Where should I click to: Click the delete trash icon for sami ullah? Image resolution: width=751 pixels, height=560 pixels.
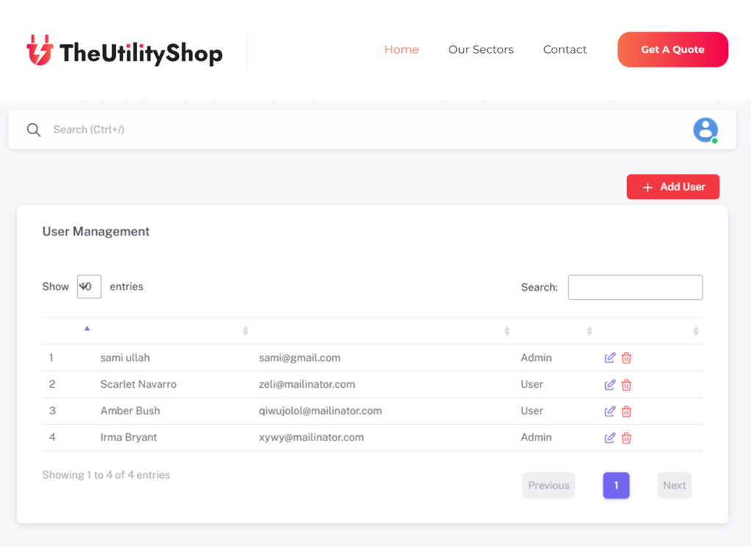[626, 358]
